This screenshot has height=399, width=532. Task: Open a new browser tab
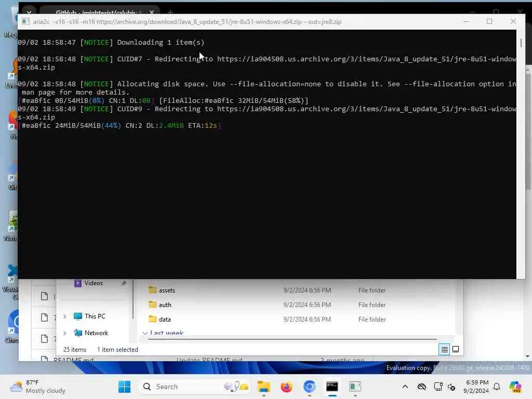[170, 12]
